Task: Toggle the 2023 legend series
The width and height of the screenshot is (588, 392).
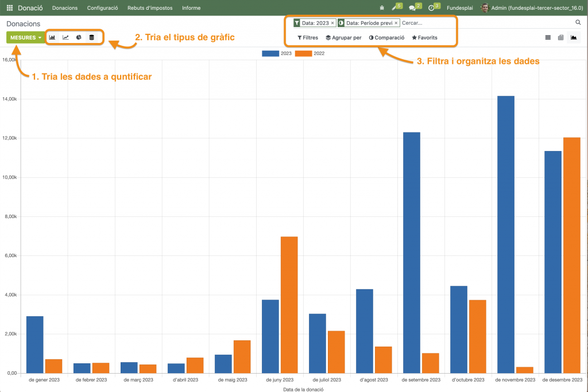Action: (x=277, y=53)
